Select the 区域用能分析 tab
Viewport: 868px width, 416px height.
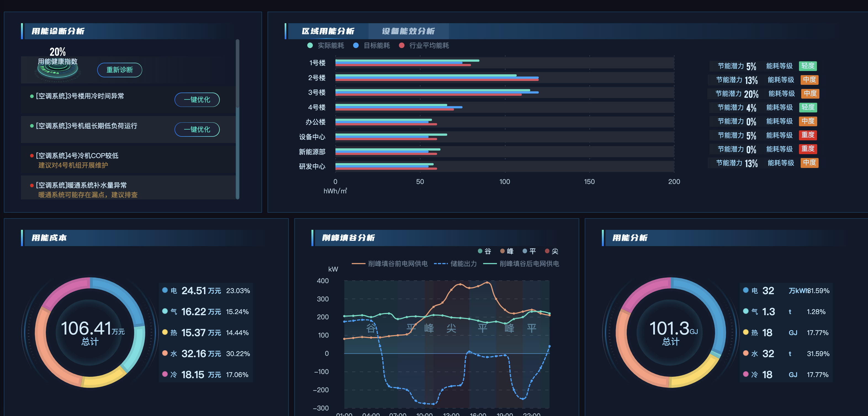(328, 31)
